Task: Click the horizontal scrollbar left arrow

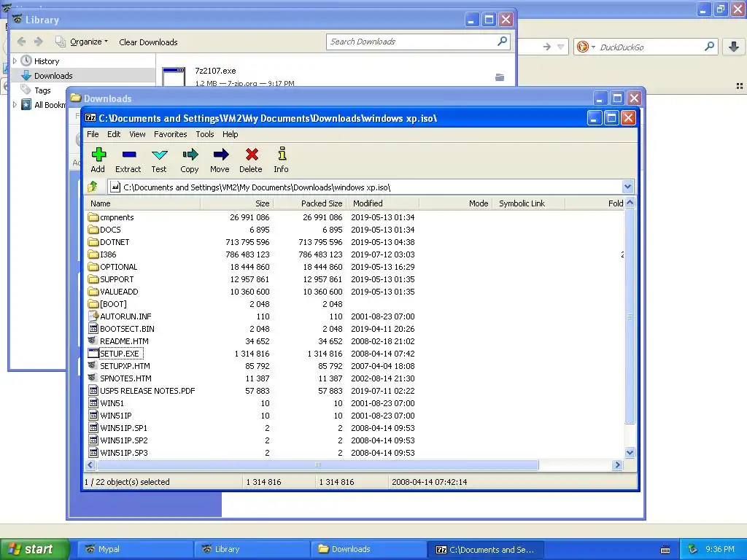Action: click(x=90, y=464)
